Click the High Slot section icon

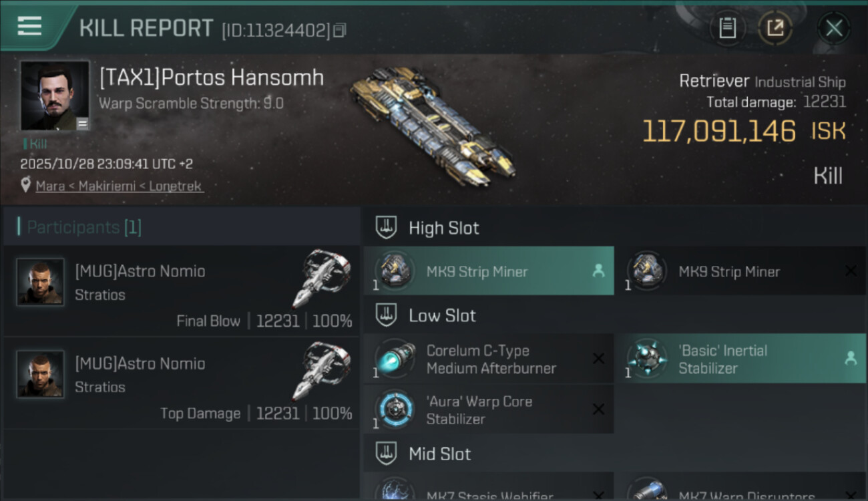point(386,228)
